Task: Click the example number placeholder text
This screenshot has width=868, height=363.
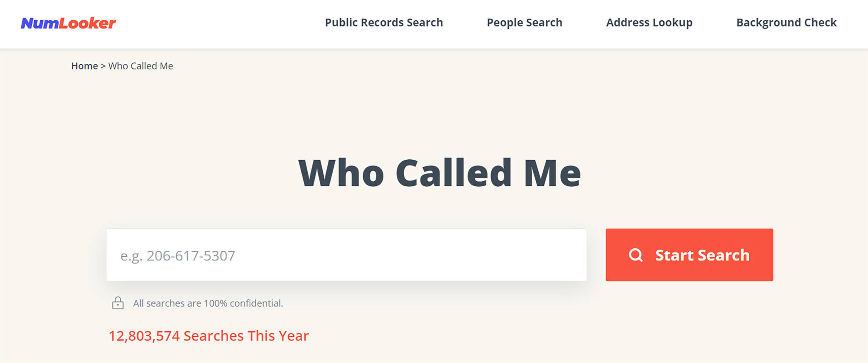Action: click(x=178, y=256)
